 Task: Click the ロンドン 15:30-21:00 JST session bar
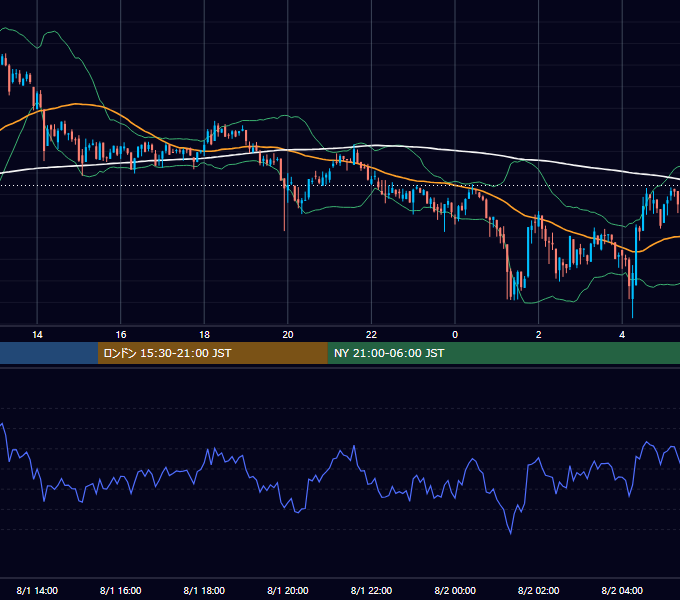pyautogui.click(x=212, y=353)
